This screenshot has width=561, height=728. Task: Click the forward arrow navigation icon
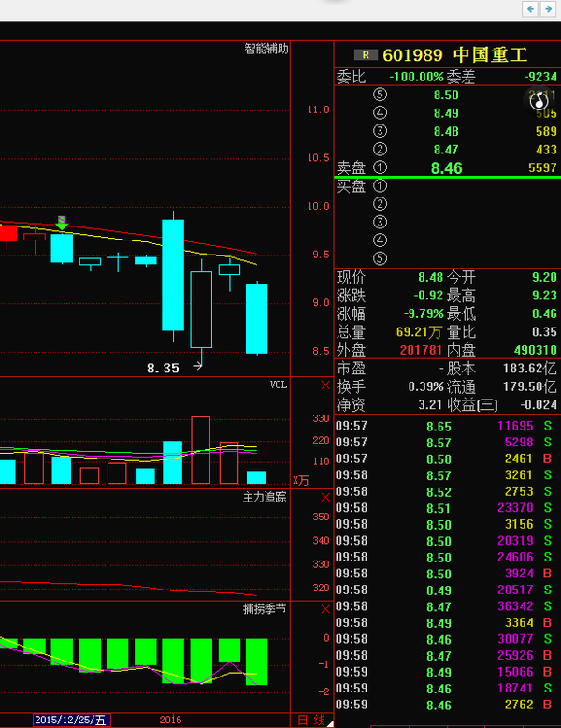(x=548, y=8)
